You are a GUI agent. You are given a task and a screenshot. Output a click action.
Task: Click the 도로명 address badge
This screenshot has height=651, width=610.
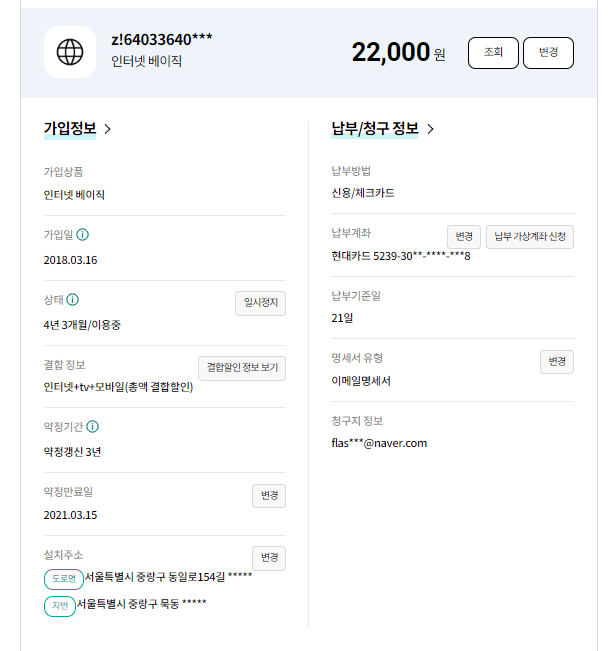click(x=64, y=578)
